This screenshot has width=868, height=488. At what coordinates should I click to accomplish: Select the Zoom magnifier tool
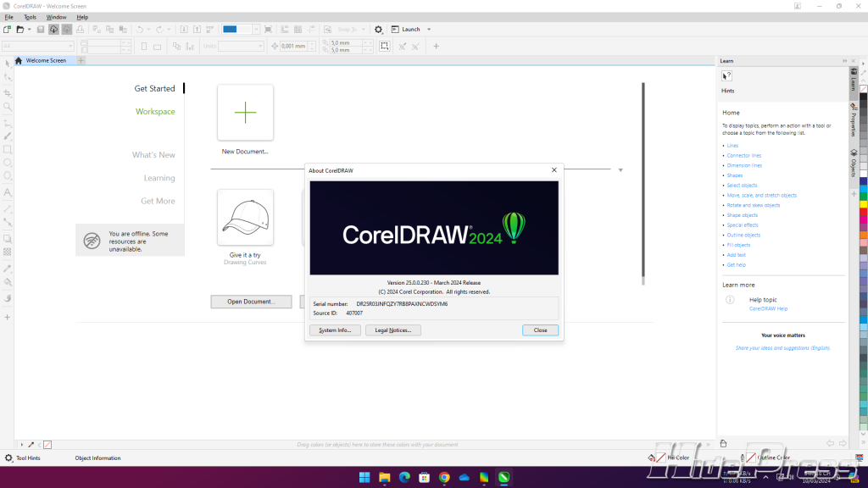click(x=8, y=107)
